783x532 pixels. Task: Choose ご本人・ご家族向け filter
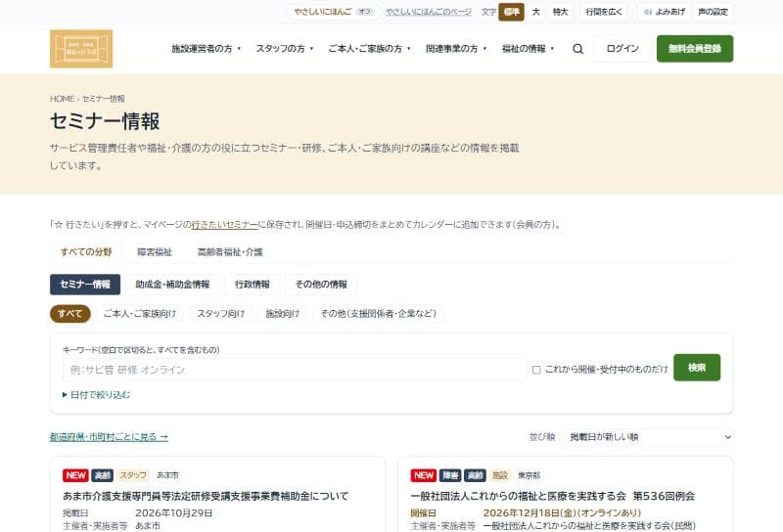point(140,313)
